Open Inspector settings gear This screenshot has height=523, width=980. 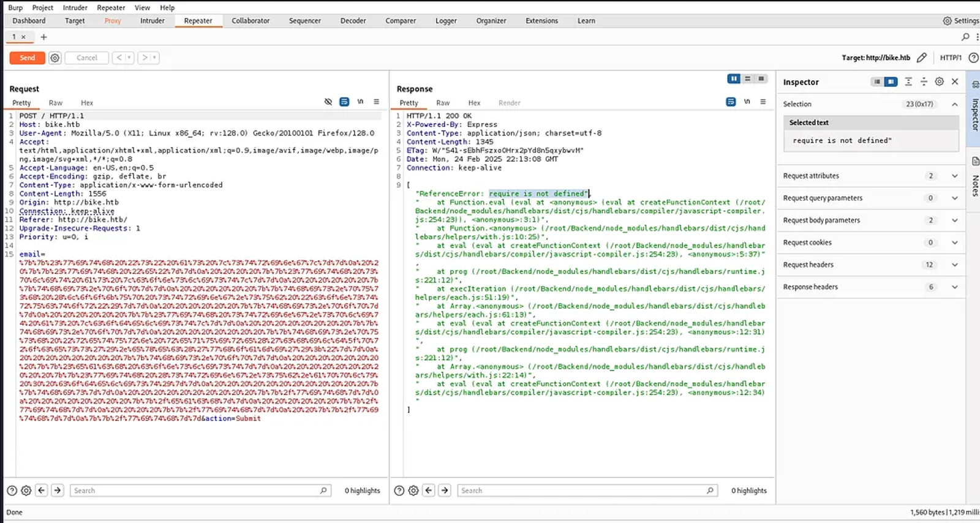(939, 81)
